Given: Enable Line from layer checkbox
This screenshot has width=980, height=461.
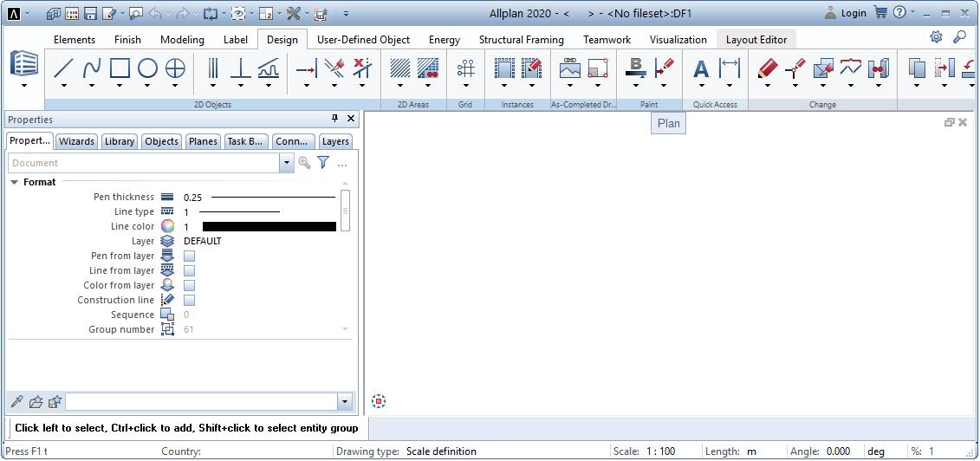Looking at the screenshot, I should 190,270.
